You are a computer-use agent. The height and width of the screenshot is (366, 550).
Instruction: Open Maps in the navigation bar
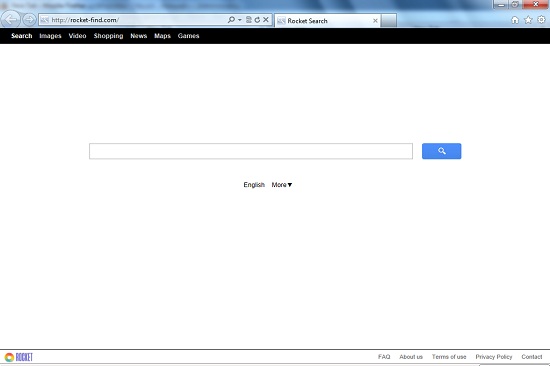tap(162, 36)
